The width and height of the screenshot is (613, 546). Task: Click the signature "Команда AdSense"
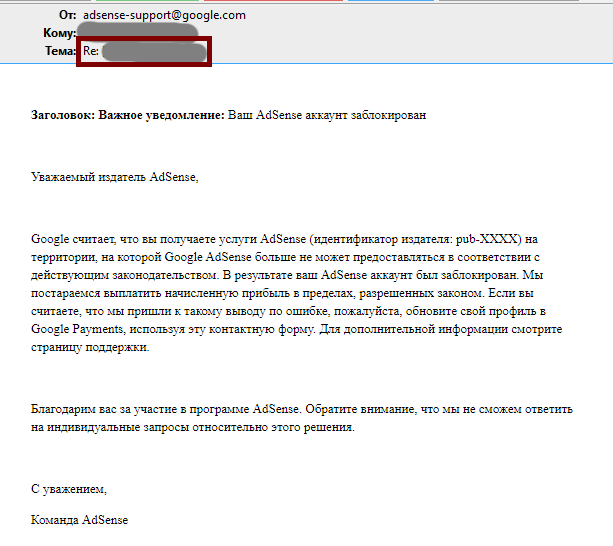(79, 520)
